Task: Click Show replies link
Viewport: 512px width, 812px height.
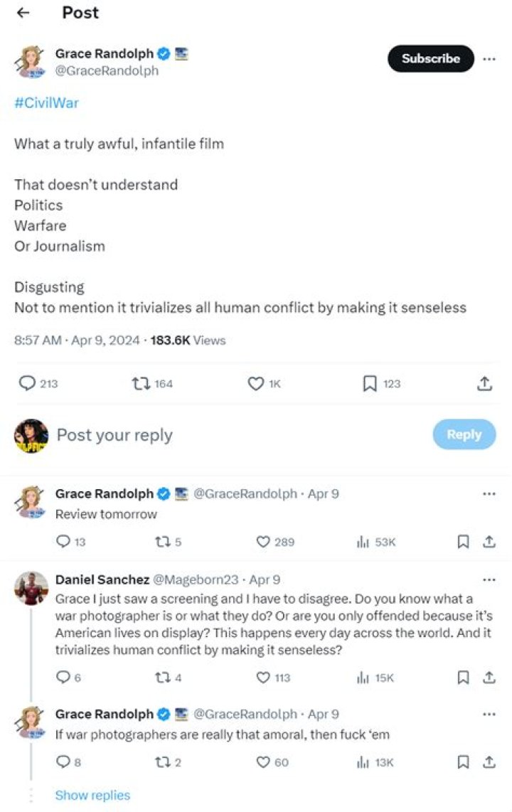Action: 92,796
